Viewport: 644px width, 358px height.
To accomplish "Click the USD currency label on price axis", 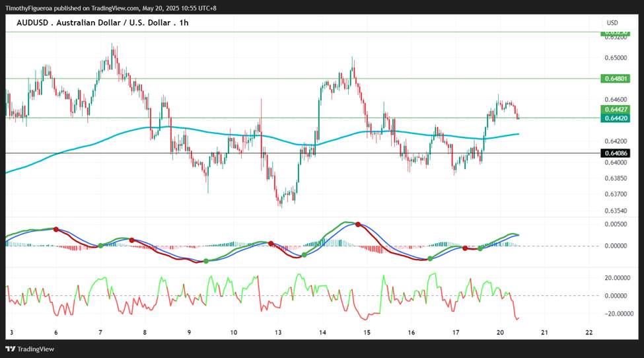I will [612, 23].
